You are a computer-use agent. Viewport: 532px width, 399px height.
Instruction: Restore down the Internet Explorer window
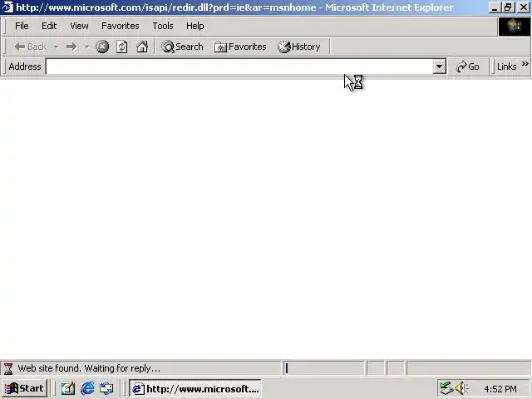point(508,7)
